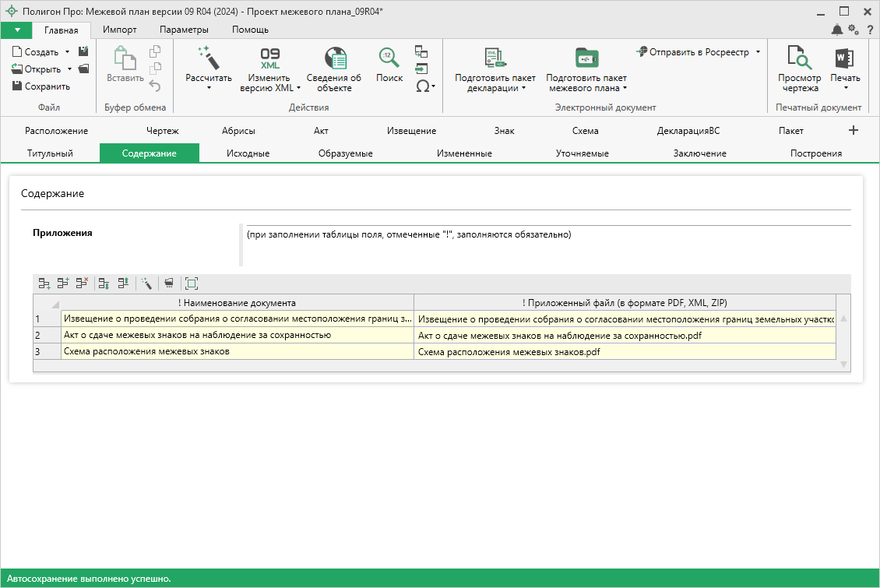Open Сведения об объекте
Screen dimensions: 880x588
(x=334, y=58)
